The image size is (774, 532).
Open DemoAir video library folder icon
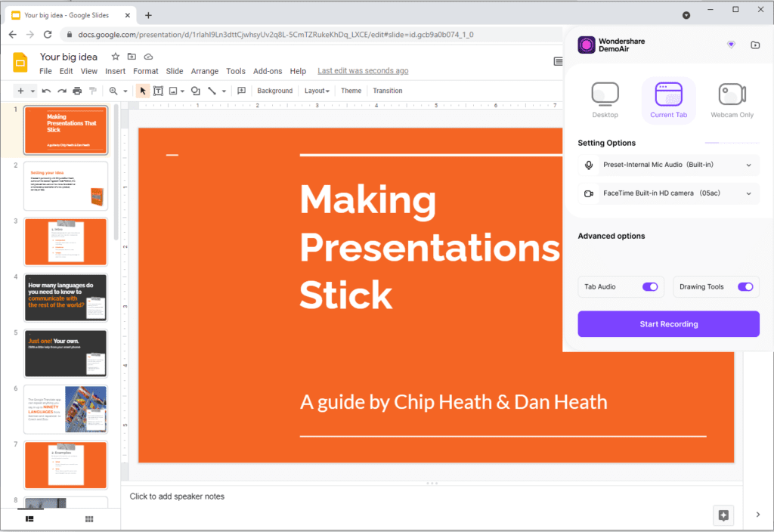coord(755,45)
